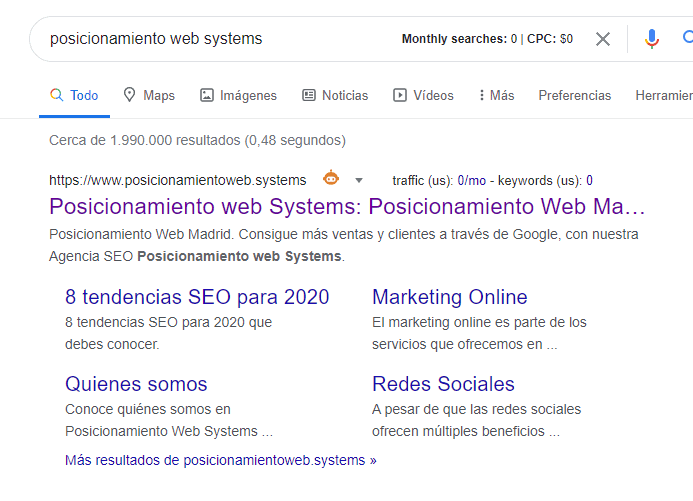Switch to the Maps tab
This screenshot has width=693, height=501.
(x=149, y=95)
